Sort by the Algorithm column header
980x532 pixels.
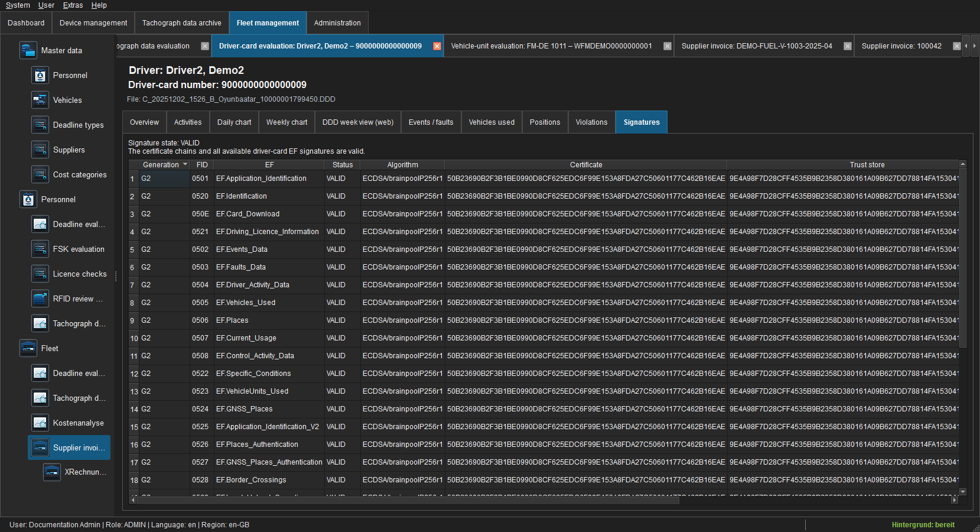click(x=403, y=165)
